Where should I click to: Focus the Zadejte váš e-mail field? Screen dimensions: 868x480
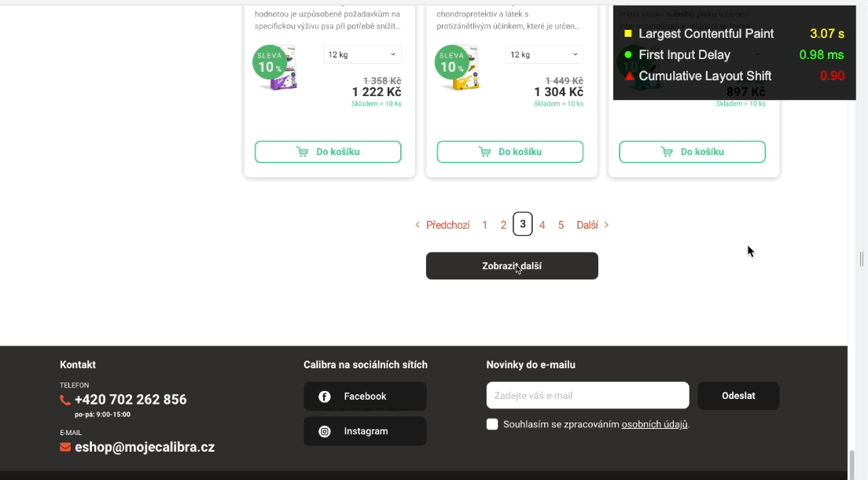point(587,396)
